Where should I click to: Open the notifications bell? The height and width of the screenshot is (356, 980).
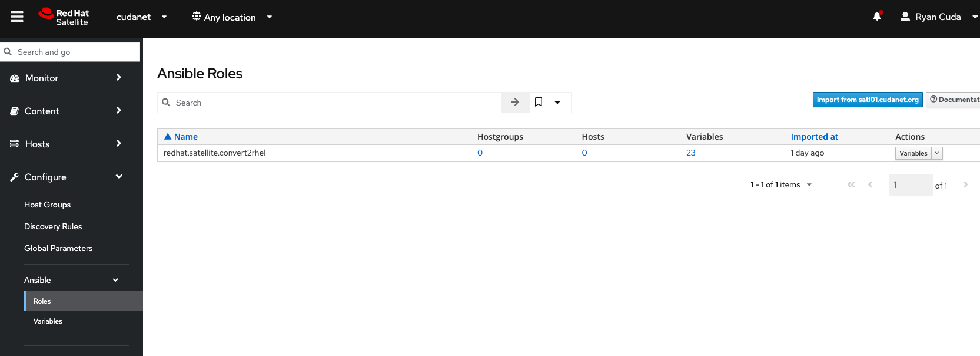pyautogui.click(x=877, y=17)
